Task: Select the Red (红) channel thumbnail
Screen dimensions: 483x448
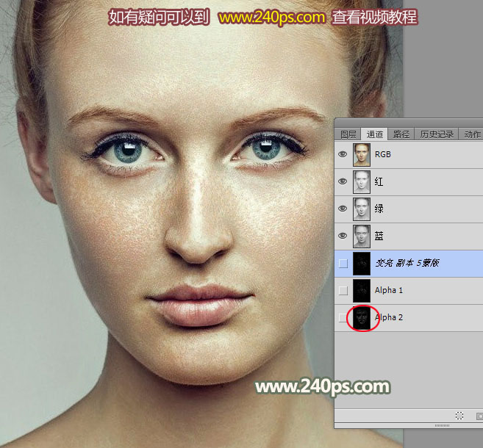Action: point(362,181)
